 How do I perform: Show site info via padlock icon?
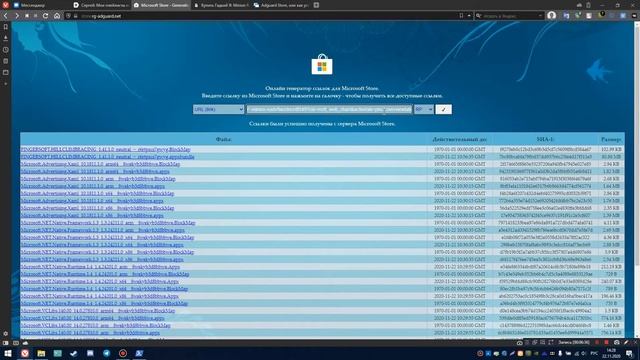pos(76,16)
